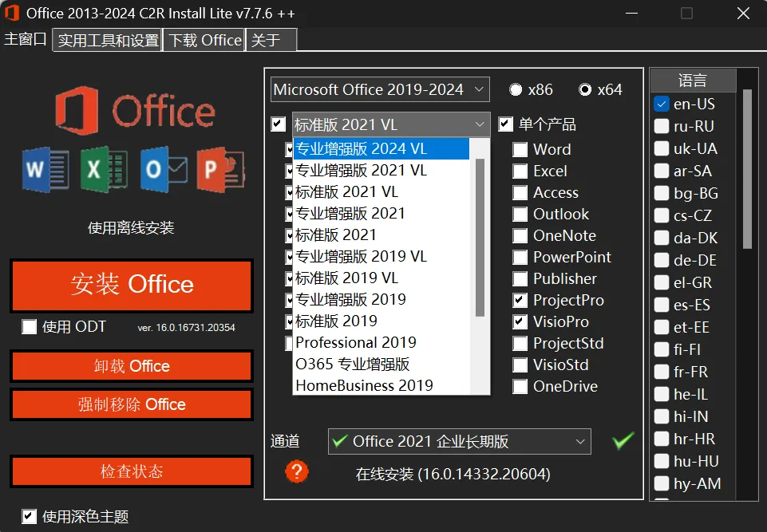This screenshot has height=532, width=767.
Task: Choose 标准版 2021 VL from the list
Action: tap(382, 191)
